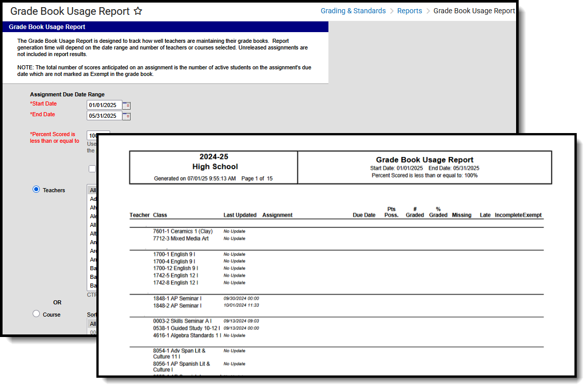
Task: Click '1848-1 AP Seminar I' class row
Action: tap(177, 299)
